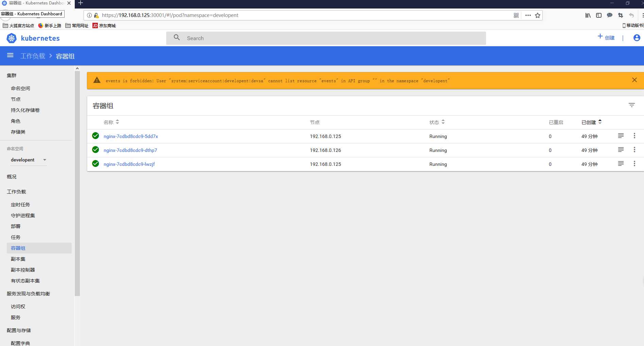Open a new browser tab
This screenshot has width=644, height=346.
(81, 3)
